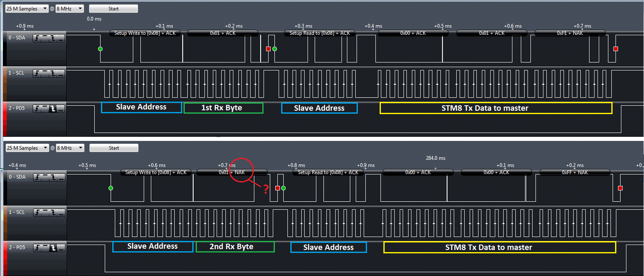The height and width of the screenshot is (276, 644).
Task: Set low-level trigger on SCL in upper capture
Action: pyautogui.click(x=61, y=73)
